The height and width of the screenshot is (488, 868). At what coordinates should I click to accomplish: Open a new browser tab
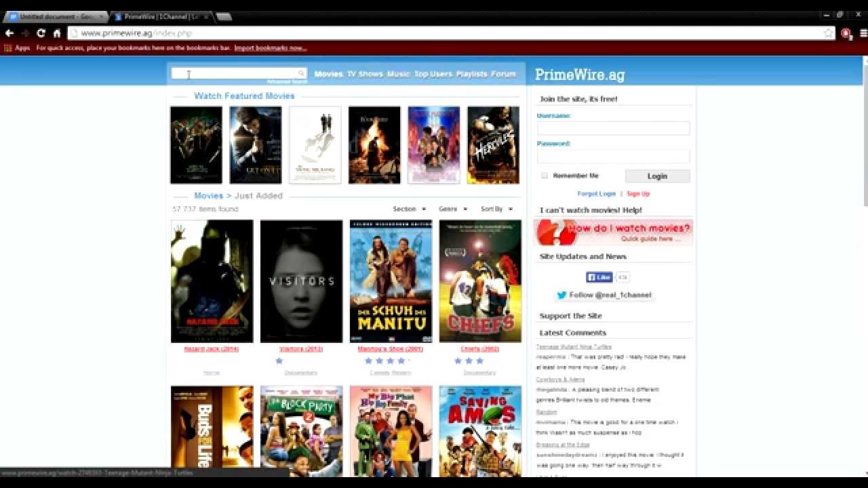(x=224, y=16)
